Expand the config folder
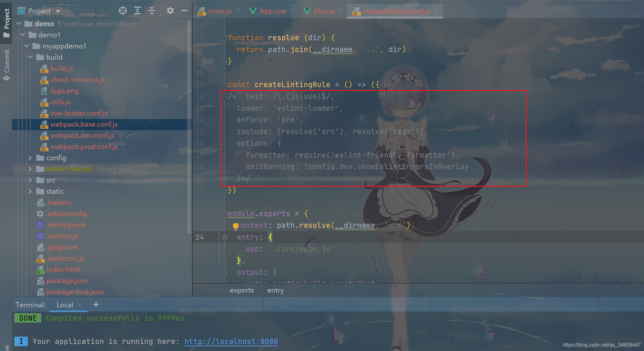 [x=30, y=158]
